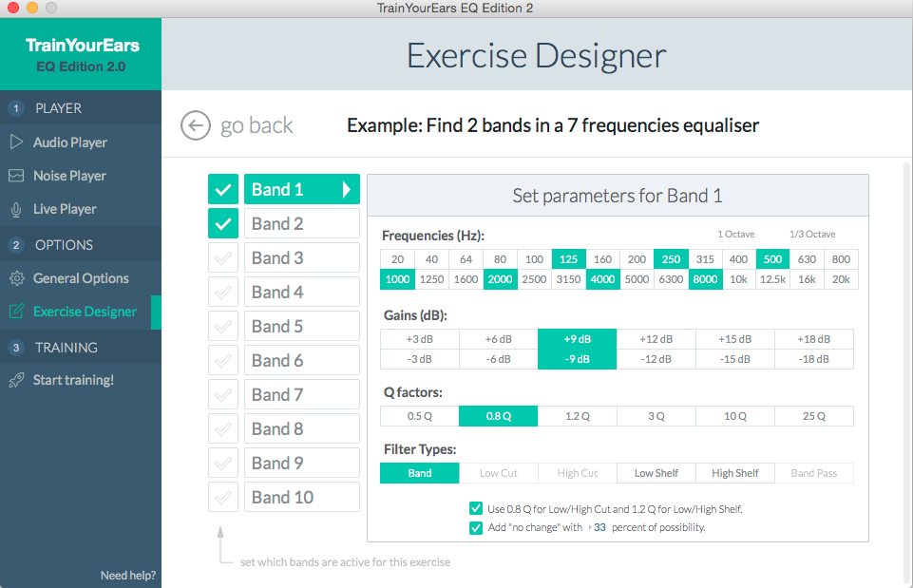
Task: Click the Noise Player waveform icon
Action: [x=16, y=176]
